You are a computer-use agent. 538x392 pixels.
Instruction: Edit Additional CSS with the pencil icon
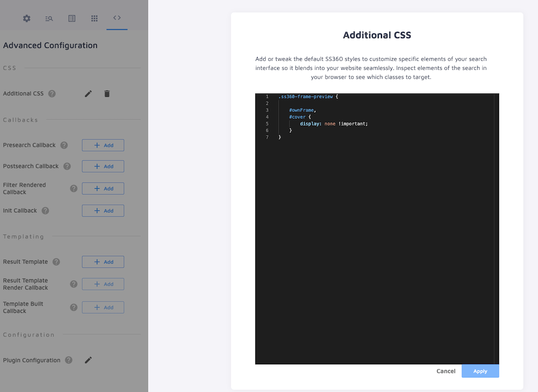tap(88, 93)
